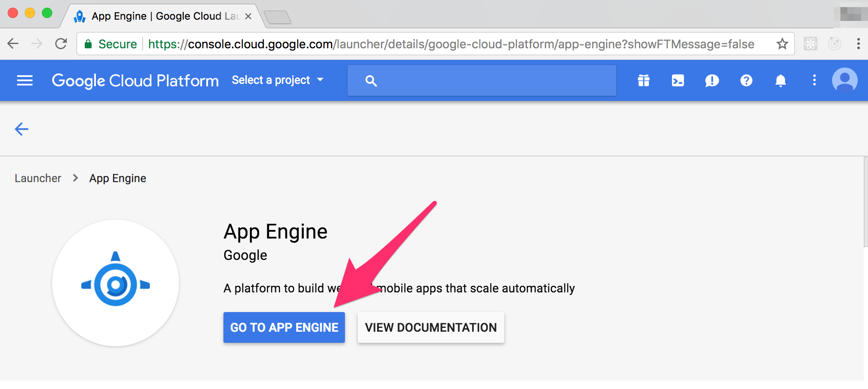Click the GO TO APP ENGINE button
This screenshot has width=868, height=389.
pyautogui.click(x=284, y=327)
